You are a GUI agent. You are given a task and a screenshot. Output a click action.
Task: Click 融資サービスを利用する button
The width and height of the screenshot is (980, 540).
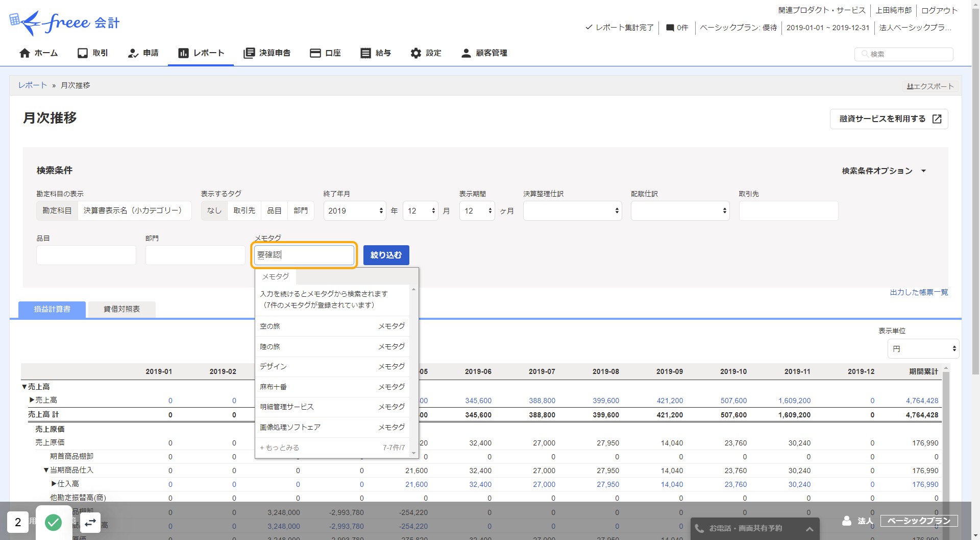889,119
